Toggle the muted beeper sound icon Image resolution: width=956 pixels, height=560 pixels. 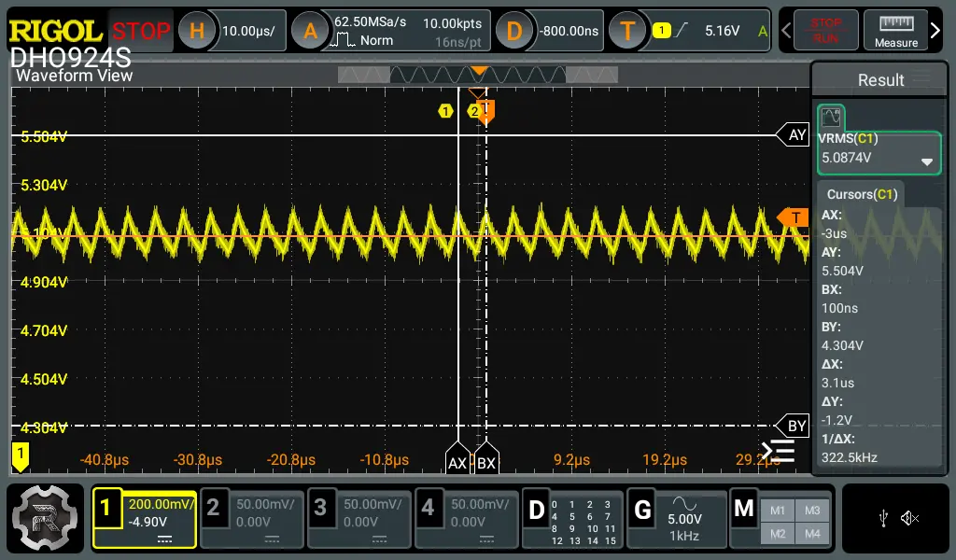click(x=909, y=519)
